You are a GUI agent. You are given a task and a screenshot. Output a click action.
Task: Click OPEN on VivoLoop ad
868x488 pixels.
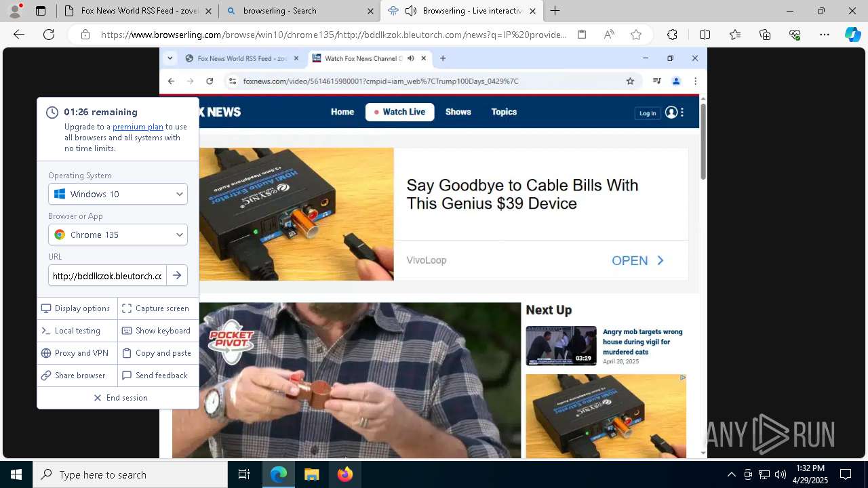point(638,260)
